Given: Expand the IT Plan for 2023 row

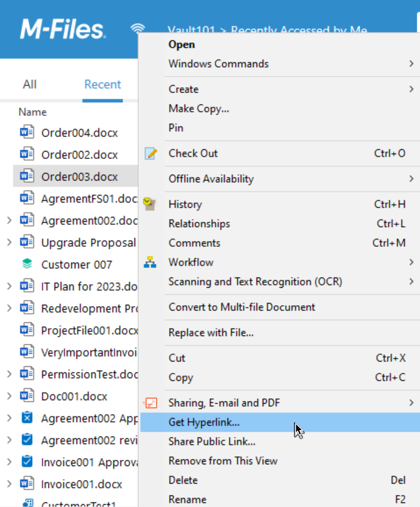Looking at the screenshot, I should coord(9,286).
